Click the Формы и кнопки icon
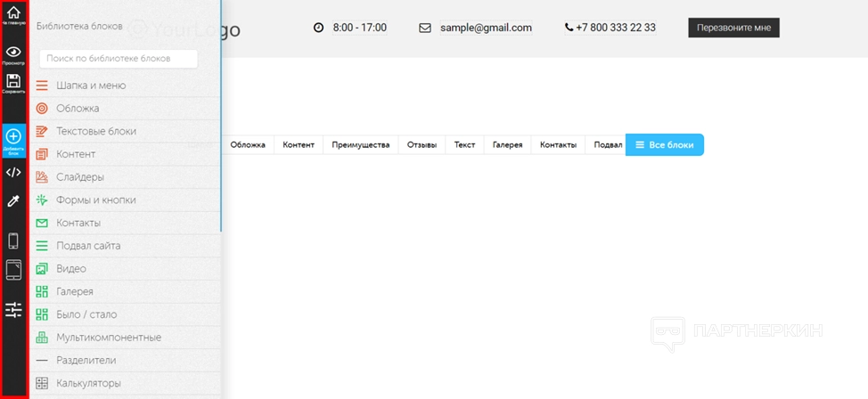 (x=42, y=200)
